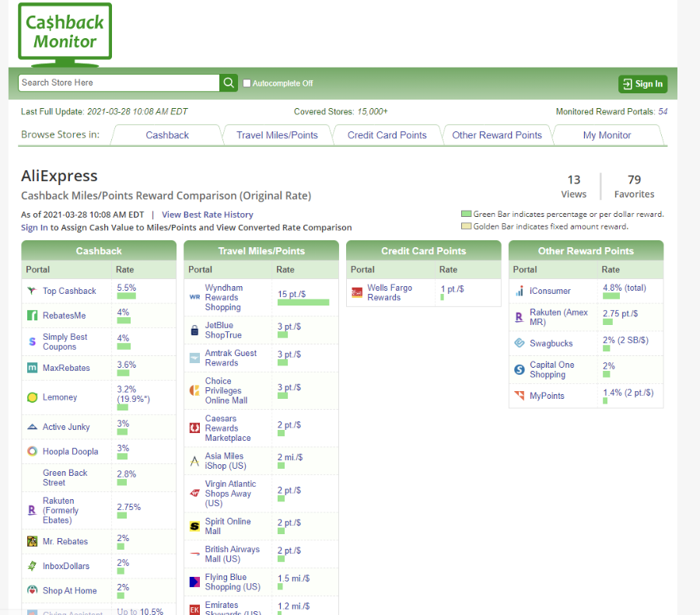The height and width of the screenshot is (615, 700).
Task: Click the Active Junky icon
Action: coord(32,427)
